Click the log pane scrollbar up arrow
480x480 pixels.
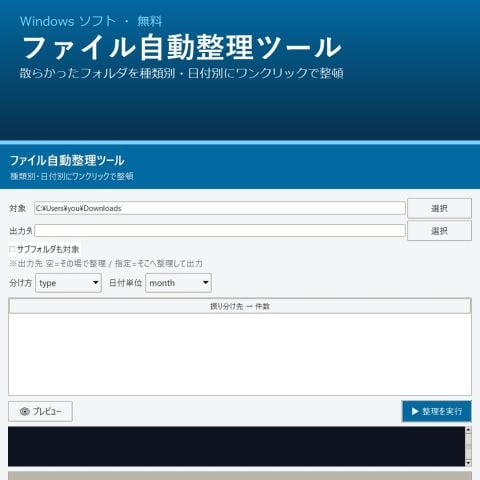(x=468, y=430)
